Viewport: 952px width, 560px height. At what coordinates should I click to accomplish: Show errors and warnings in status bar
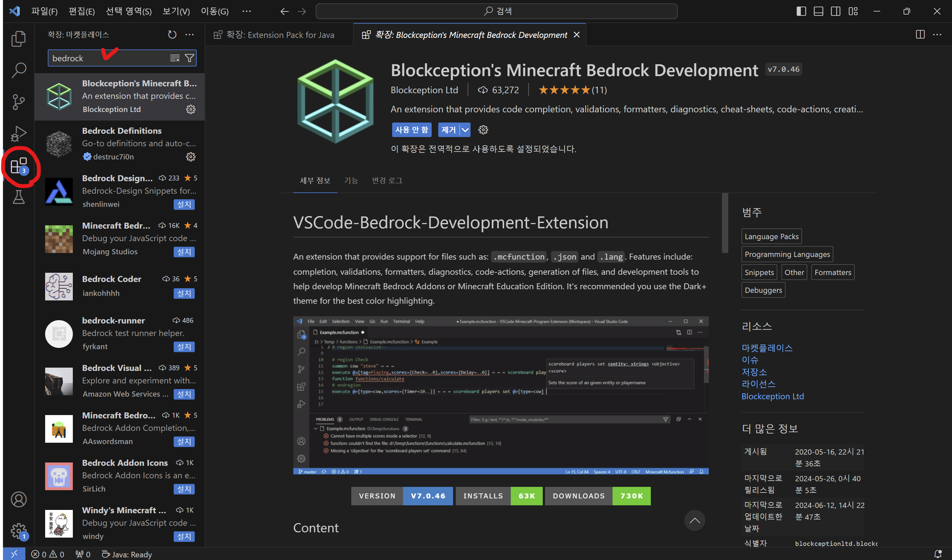tap(47, 554)
